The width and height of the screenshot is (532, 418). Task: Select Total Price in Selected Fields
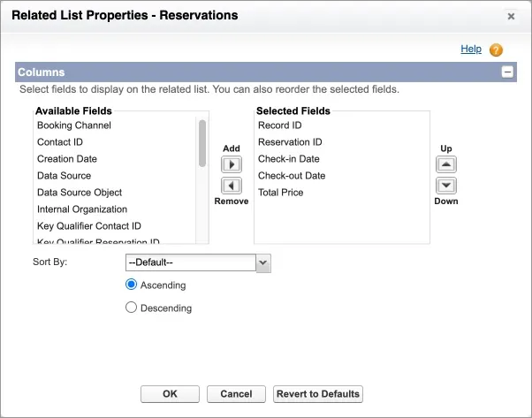click(x=280, y=193)
